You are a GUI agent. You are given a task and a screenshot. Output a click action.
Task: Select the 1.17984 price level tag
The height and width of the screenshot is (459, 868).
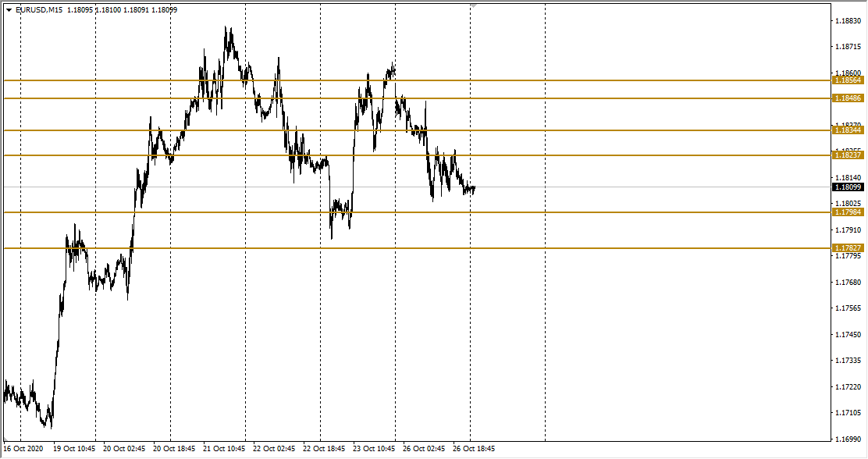pos(848,212)
